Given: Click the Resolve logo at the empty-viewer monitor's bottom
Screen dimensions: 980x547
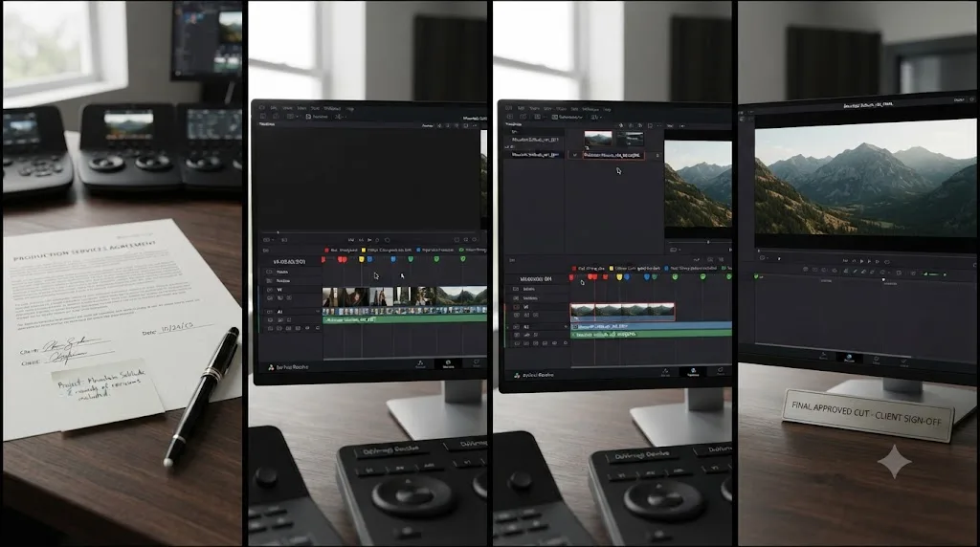Looking at the screenshot, I should click(271, 367).
